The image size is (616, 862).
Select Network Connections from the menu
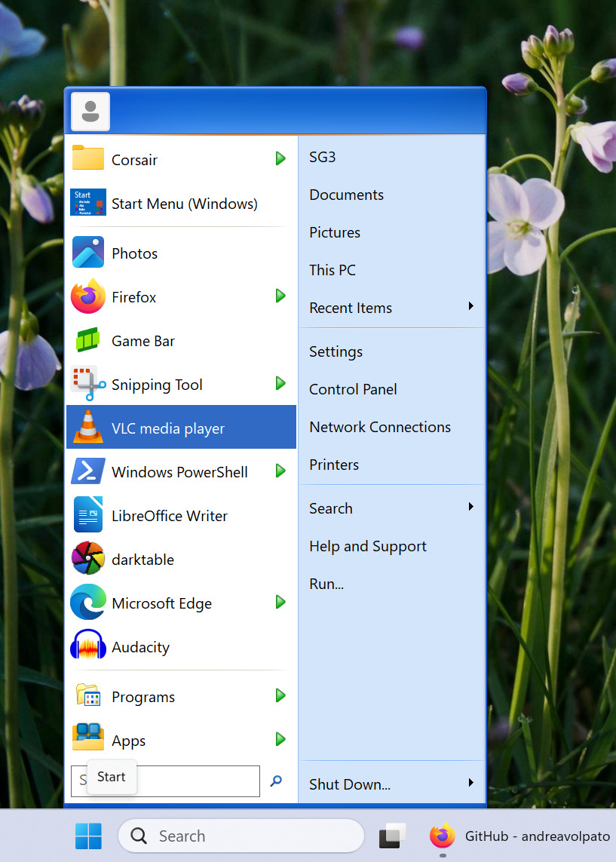tap(380, 427)
